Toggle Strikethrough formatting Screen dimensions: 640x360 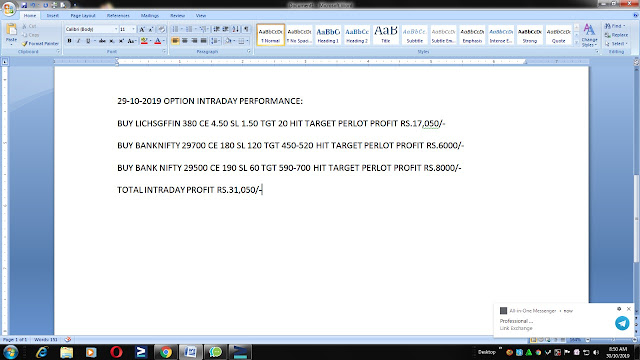click(x=102, y=41)
